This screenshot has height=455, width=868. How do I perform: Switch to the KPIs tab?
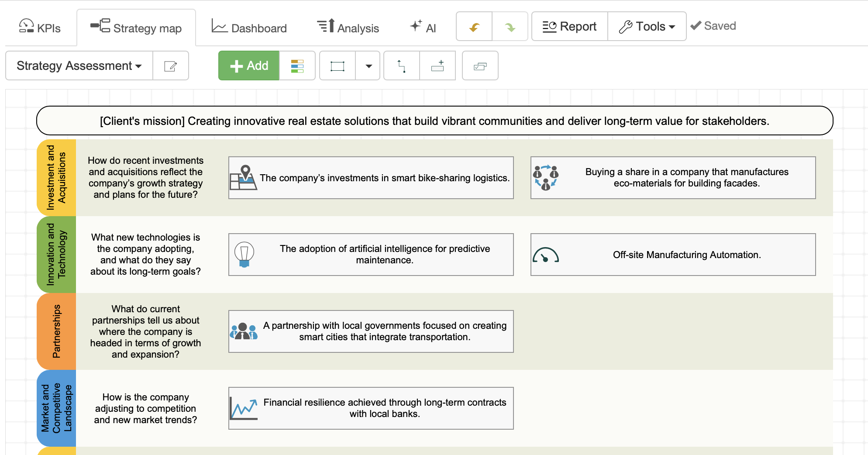40,28
